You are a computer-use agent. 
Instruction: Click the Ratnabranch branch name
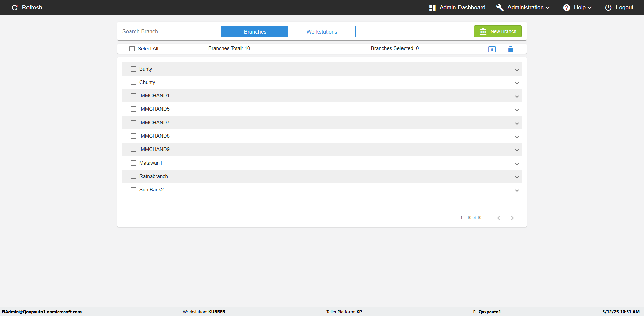click(154, 176)
